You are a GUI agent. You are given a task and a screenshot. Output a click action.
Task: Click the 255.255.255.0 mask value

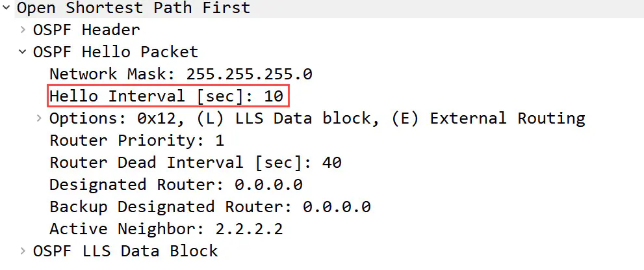click(x=249, y=74)
